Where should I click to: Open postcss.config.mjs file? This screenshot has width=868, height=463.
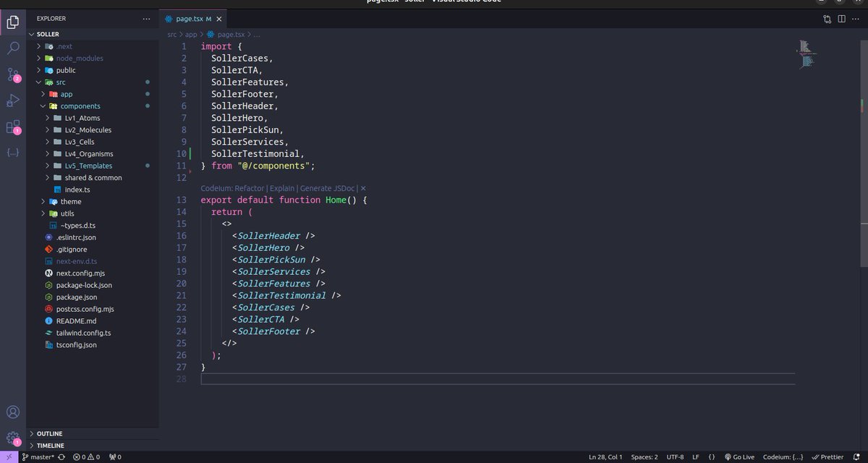point(93,309)
